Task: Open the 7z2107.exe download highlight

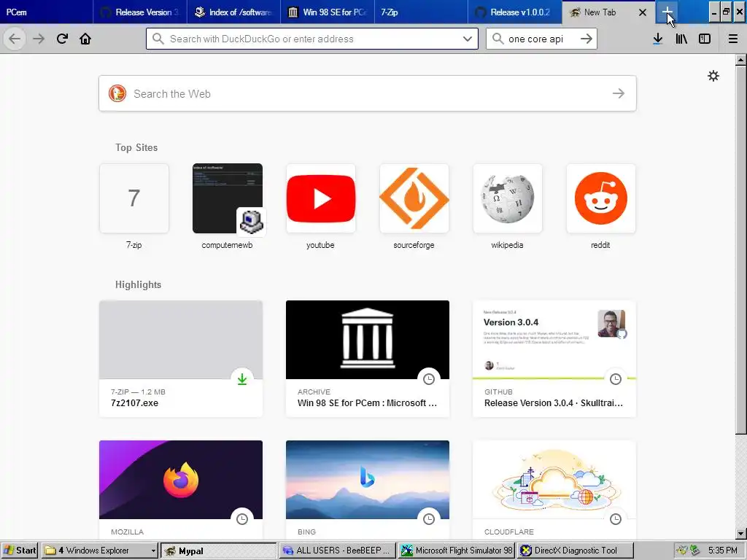Action: [x=181, y=359]
